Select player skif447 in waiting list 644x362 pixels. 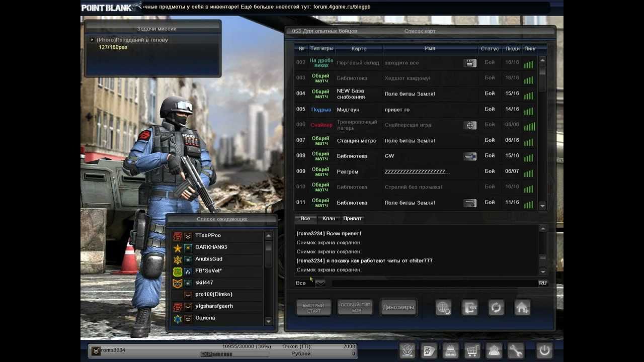(x=217, y=283)
